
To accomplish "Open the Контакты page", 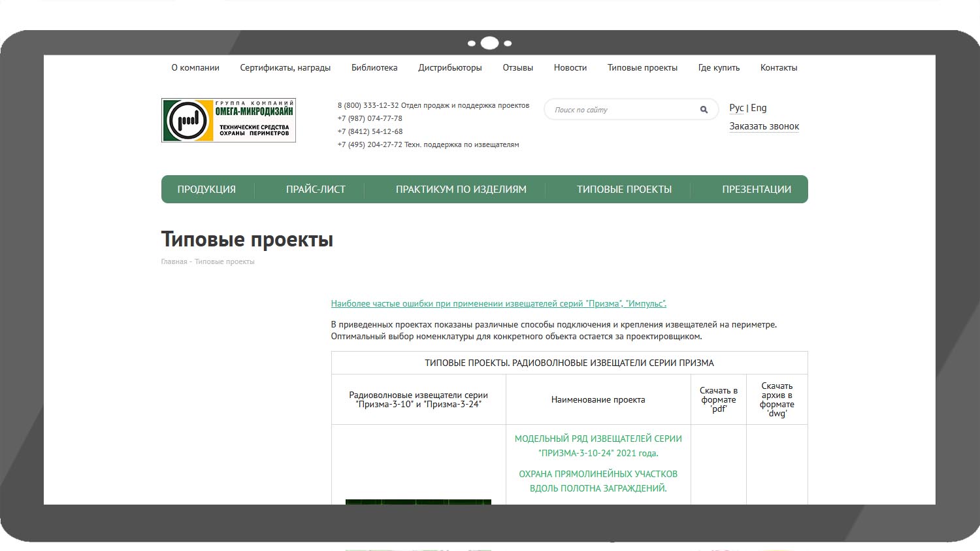I will [779, 68].
